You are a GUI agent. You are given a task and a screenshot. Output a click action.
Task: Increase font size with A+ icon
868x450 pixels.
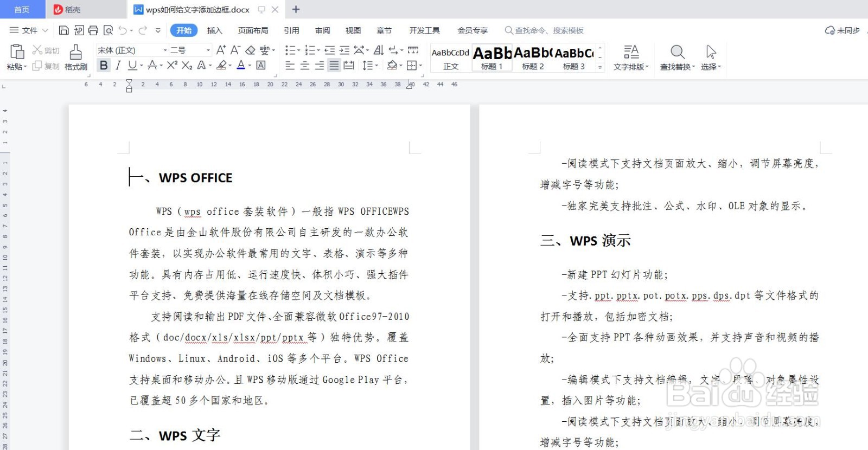coord(221,50)
